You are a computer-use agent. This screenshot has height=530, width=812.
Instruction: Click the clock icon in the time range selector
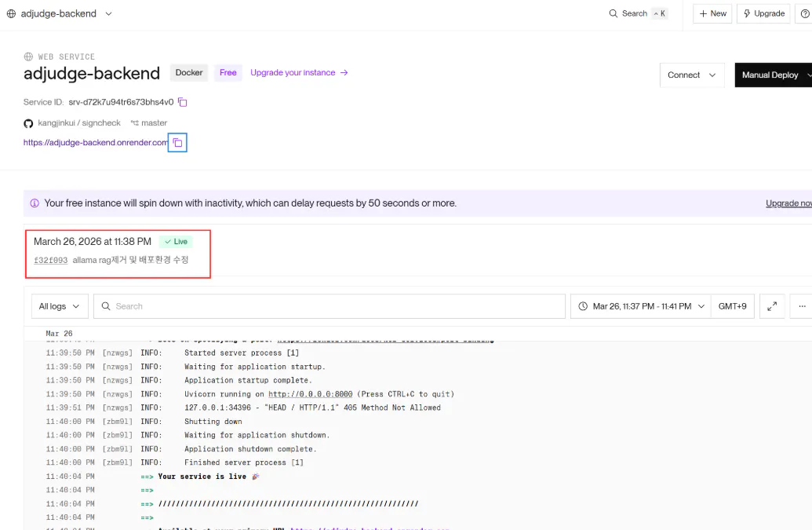click(583, 306)
